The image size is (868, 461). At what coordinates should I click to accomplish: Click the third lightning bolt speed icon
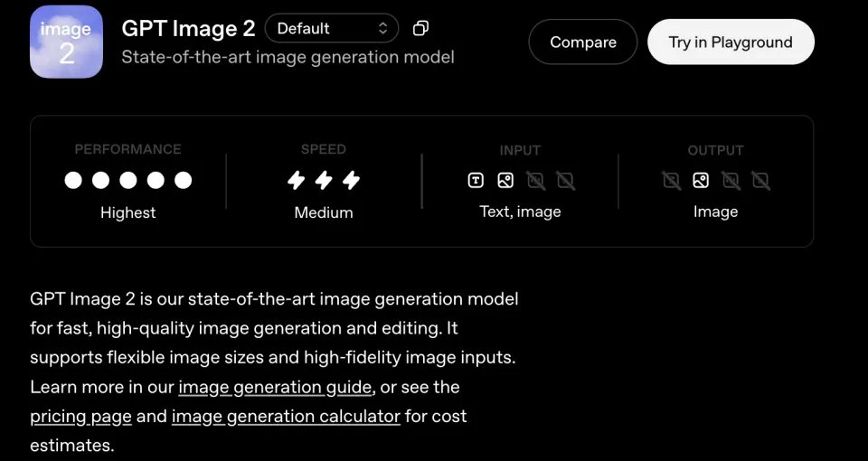pos(351,181)
